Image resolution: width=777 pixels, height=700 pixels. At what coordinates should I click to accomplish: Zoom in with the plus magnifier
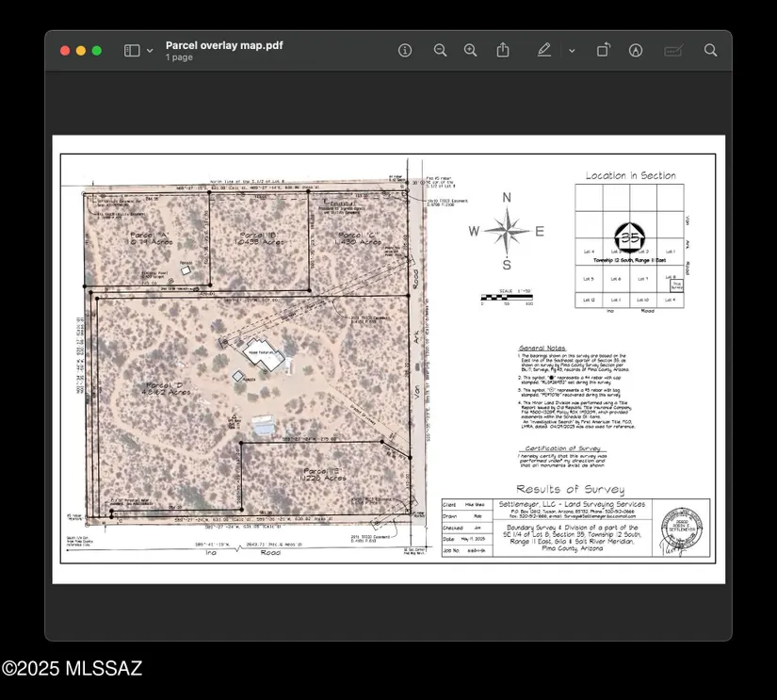[x=471, y=51]
